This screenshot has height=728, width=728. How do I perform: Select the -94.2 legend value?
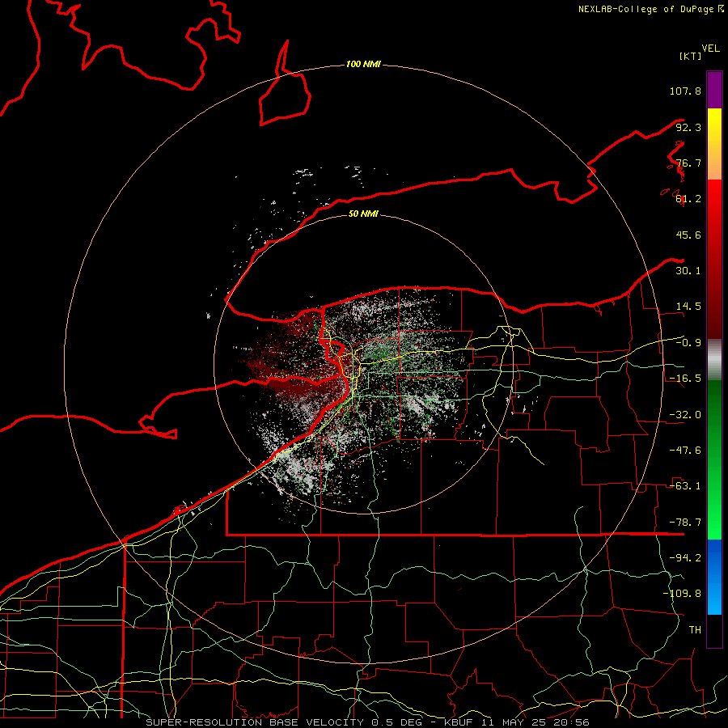click(685, 558)
